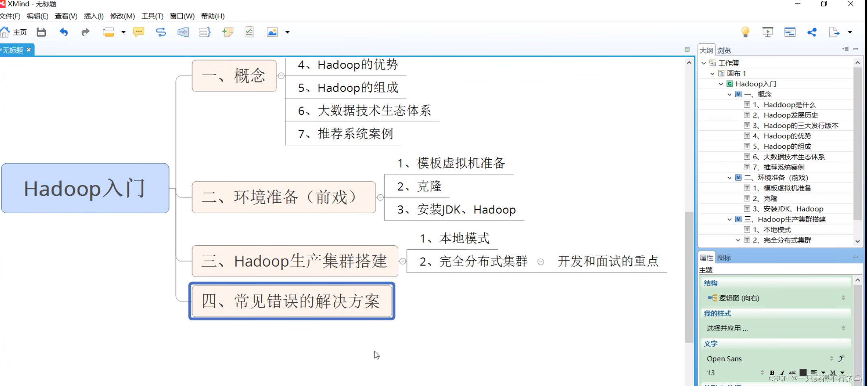Add a note to the topic

pos(228,32)
